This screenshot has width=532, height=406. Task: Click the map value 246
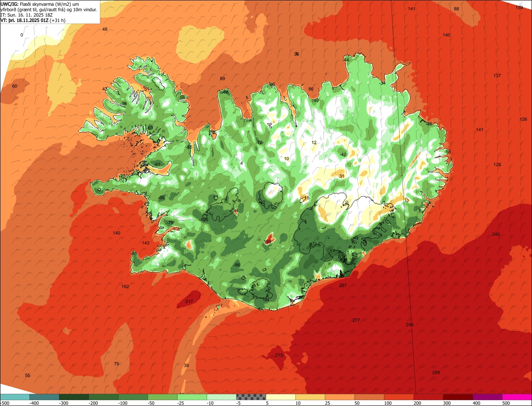[410, 325]
